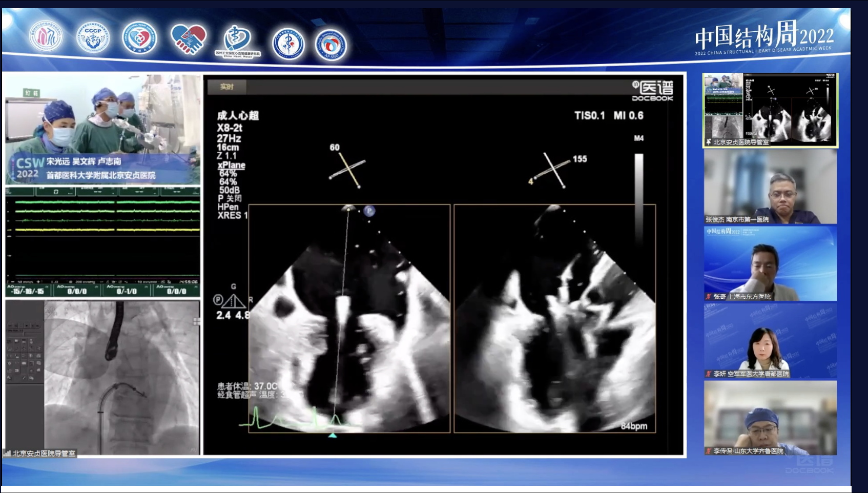Click the focus triangle icon beside echo
This screenshot has width=868, height=493.
coord(233,300)
